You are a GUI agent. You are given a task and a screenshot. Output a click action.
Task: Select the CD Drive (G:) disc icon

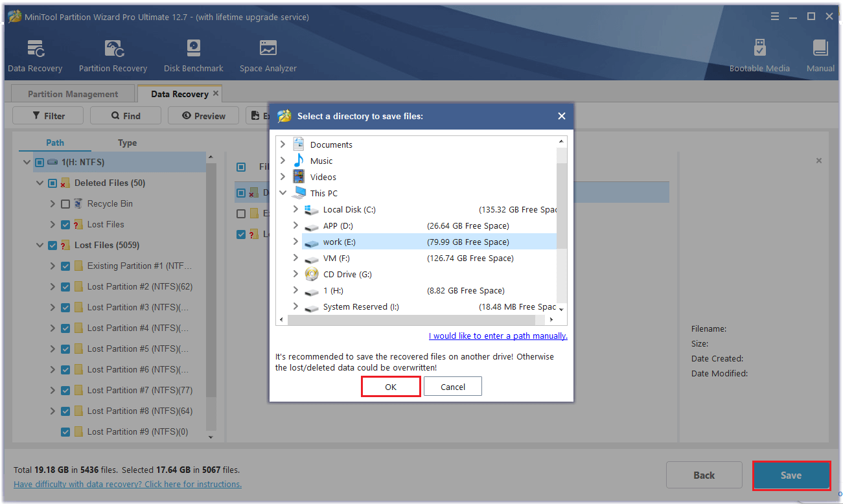tap(312, 274)
